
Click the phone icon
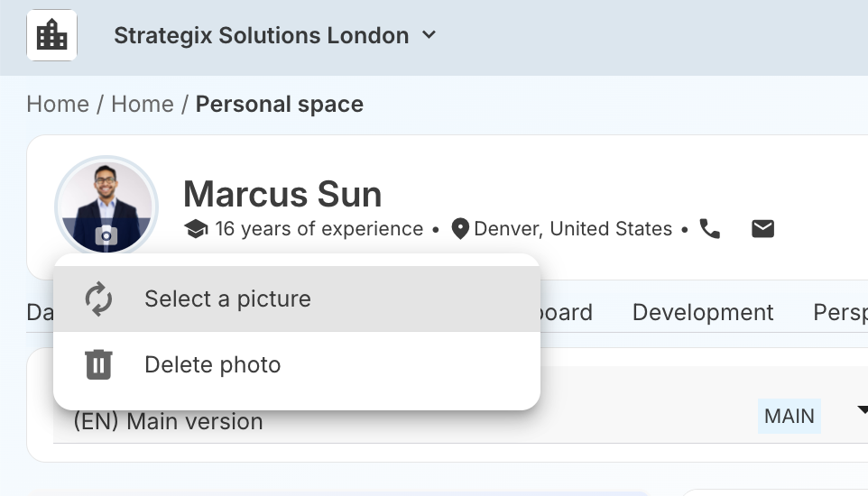click(710, 229)
